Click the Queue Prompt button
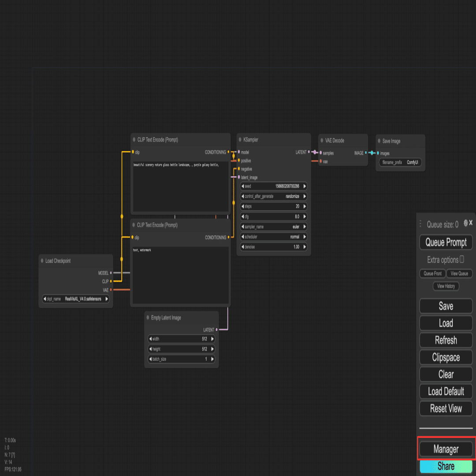476x476 pixels. coord(446,242)
